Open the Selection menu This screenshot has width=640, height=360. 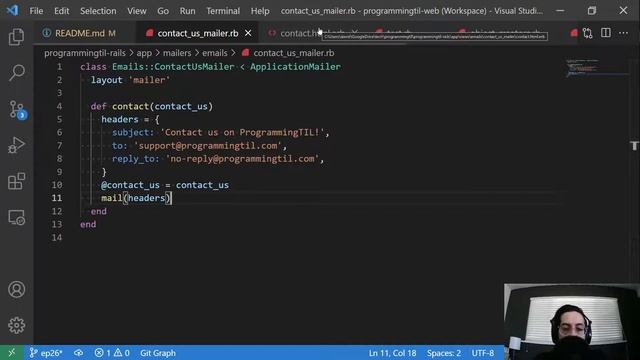[98, 11]
